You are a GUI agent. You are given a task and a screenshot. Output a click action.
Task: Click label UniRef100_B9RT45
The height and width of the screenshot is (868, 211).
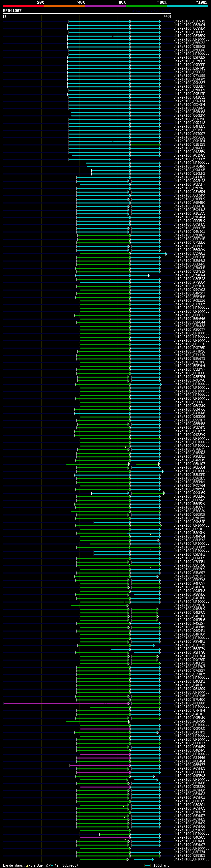(x=189, y=68)
